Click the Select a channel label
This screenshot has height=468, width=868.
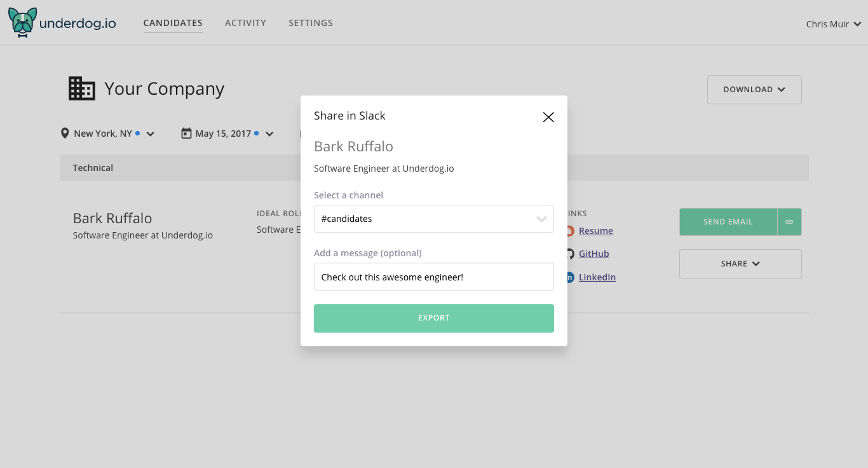[348, 195]
